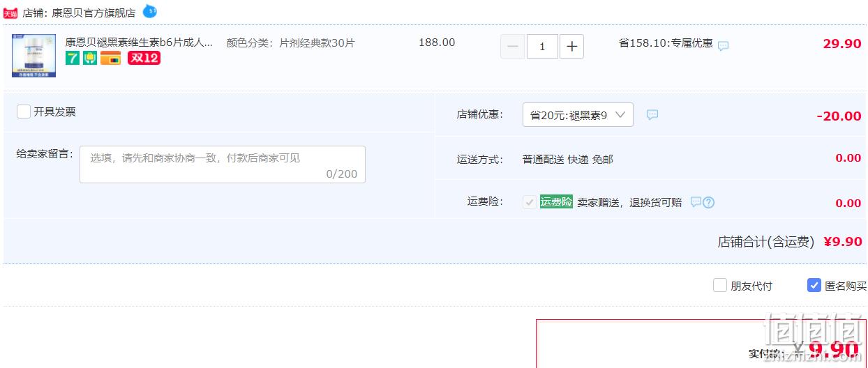
Task: Open the 康恩贝褪黑素维生素b6片 product link
Action: 140,43
